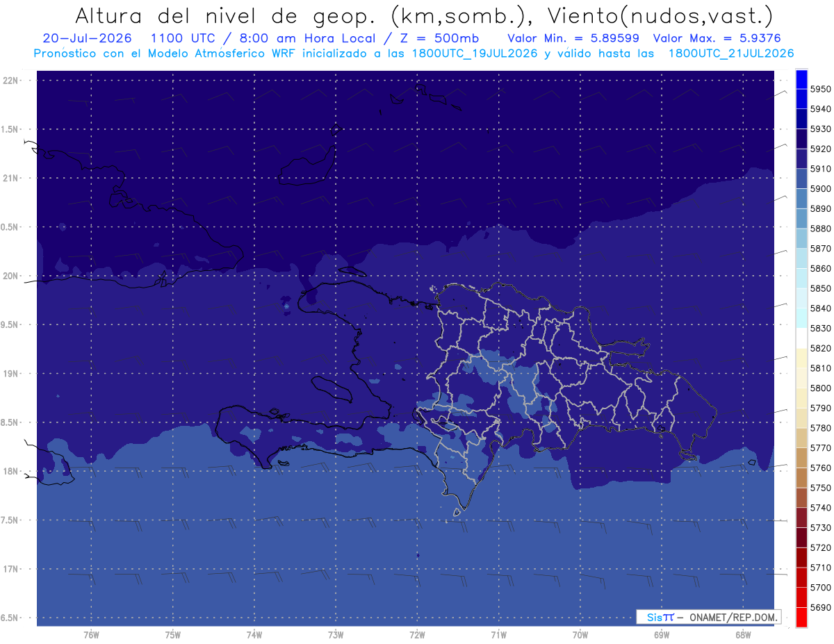This screenshot has height=644, width=834.
Task: Click the 5850 colorbar label
Action: [x=821, y=288]
